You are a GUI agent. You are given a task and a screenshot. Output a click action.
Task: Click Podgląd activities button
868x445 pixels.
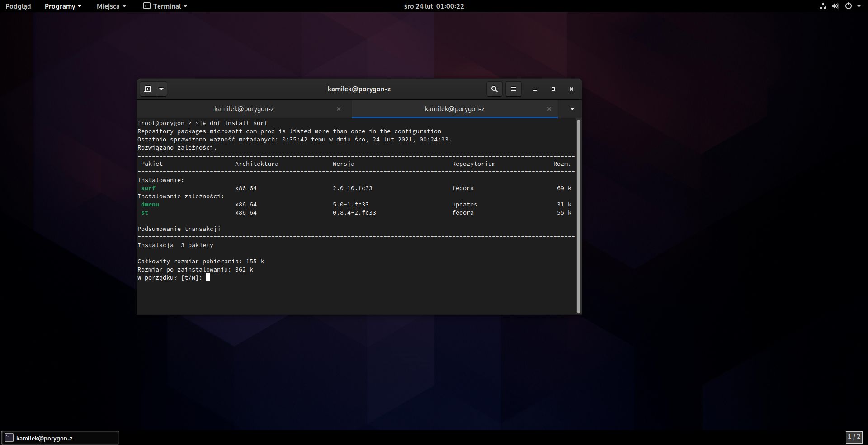pyautogui.click(x=18, y=6)
